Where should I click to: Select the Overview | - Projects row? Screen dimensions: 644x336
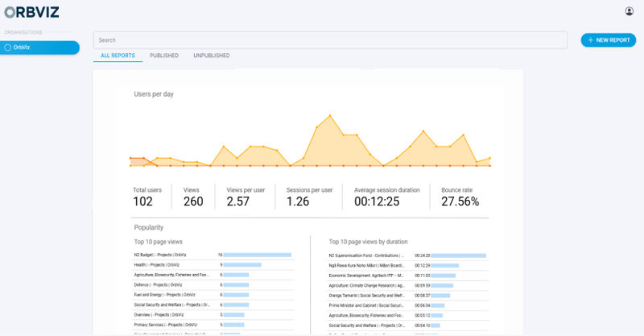pos(213,315)
